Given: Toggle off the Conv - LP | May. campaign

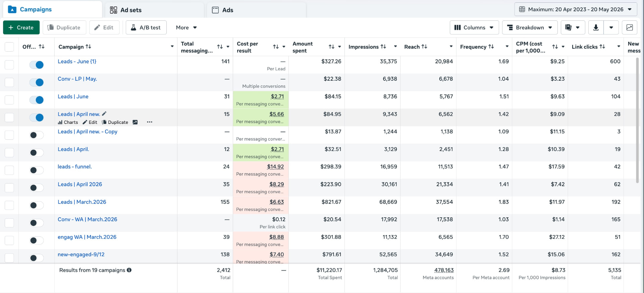Looking at the screenshot, I should (x=37, y=82).
